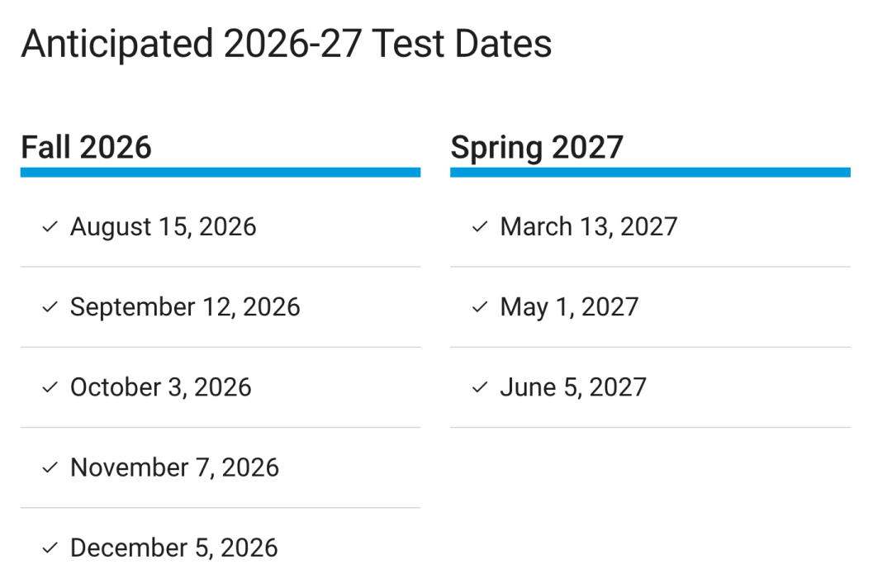Click the checkmark beside December 5, 2026
The width and height of the screenshot is (892, 588).
tap(50, 548)
